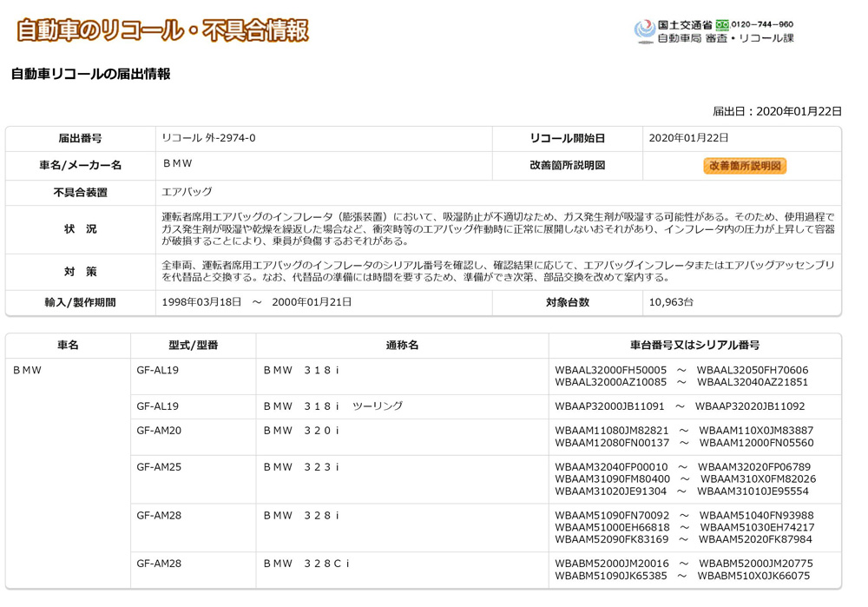Click the 状況 row label
This screenshot has height=607, width=868.
(80, 228)
